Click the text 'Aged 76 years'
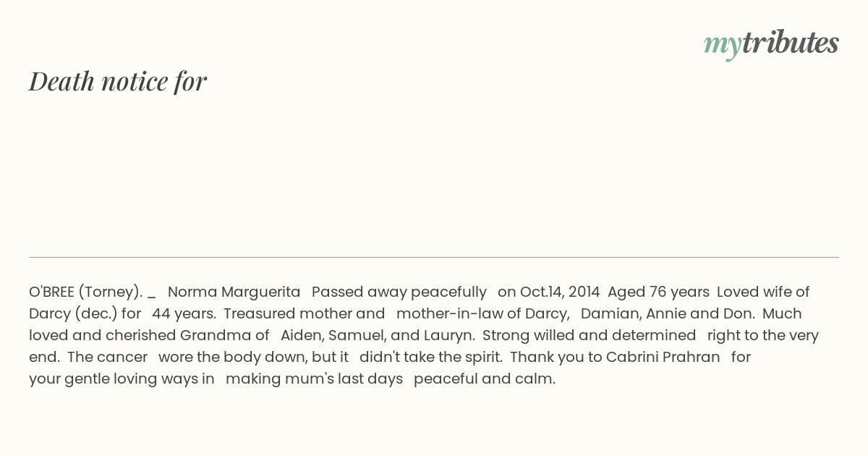 point(658,292)
